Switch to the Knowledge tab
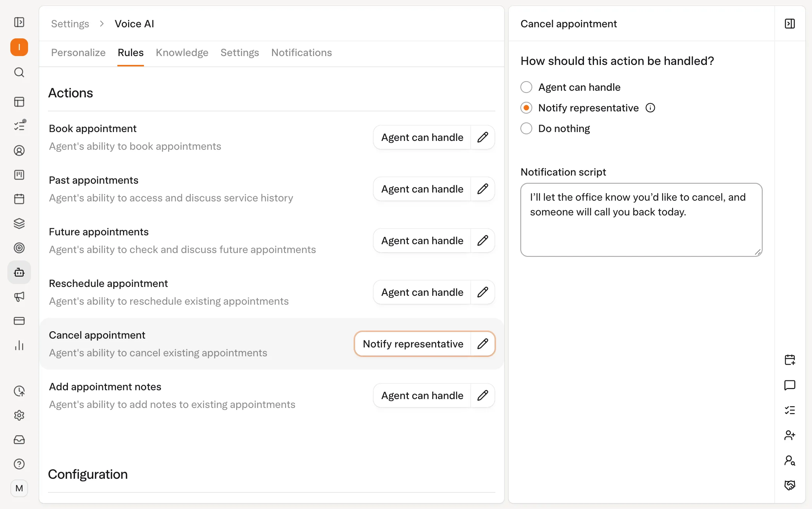Viewport: 812px width, 509px height. pyautogui.click(x=182, y=53)
